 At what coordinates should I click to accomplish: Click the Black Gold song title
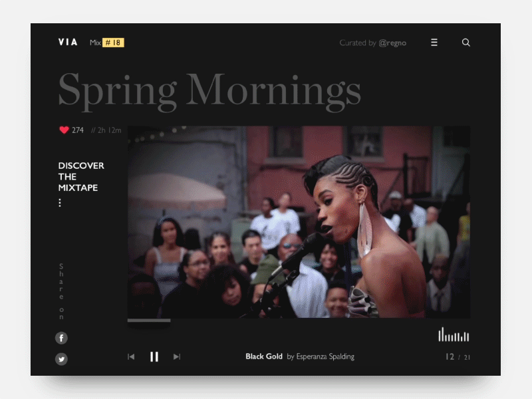[x=264, y=356]
